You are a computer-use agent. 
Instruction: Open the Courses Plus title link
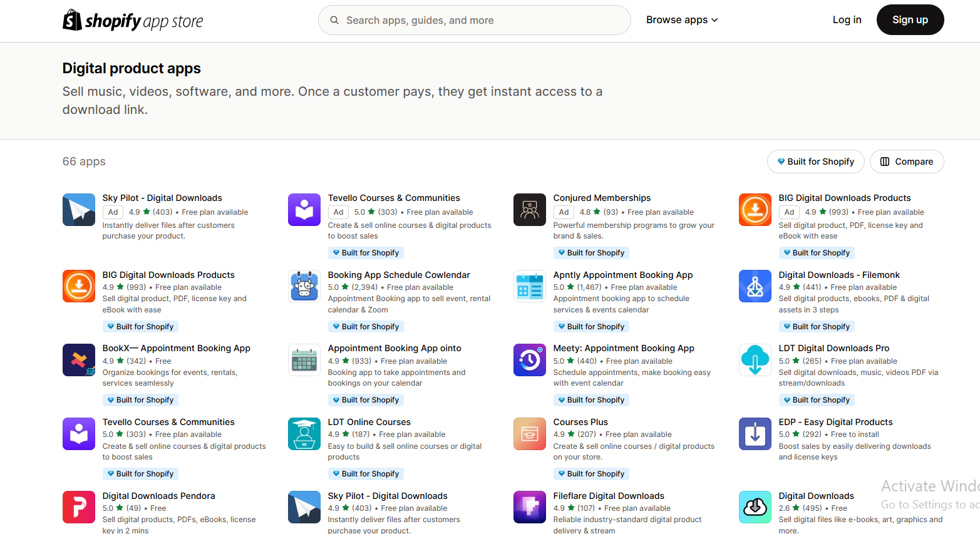580,422
